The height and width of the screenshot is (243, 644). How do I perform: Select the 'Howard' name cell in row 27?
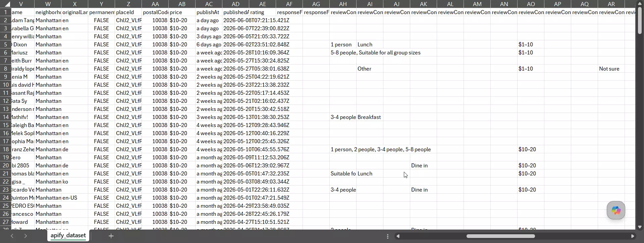[23, 222]
